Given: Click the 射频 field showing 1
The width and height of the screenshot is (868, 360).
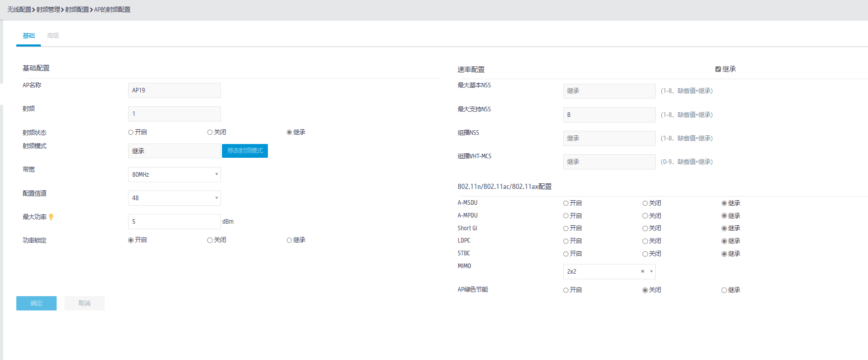Looking at the screenshot, I should (175, 114).
